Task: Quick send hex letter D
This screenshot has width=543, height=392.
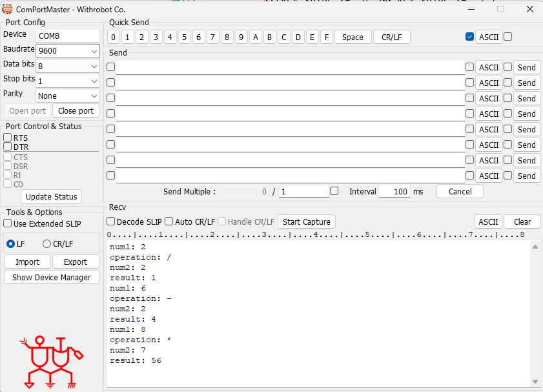Action: [298, 37]
